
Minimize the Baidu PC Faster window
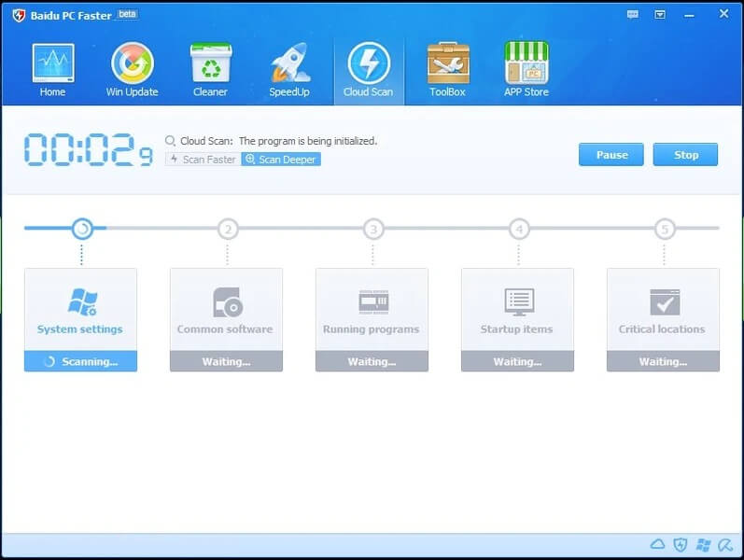pos(690,15)
